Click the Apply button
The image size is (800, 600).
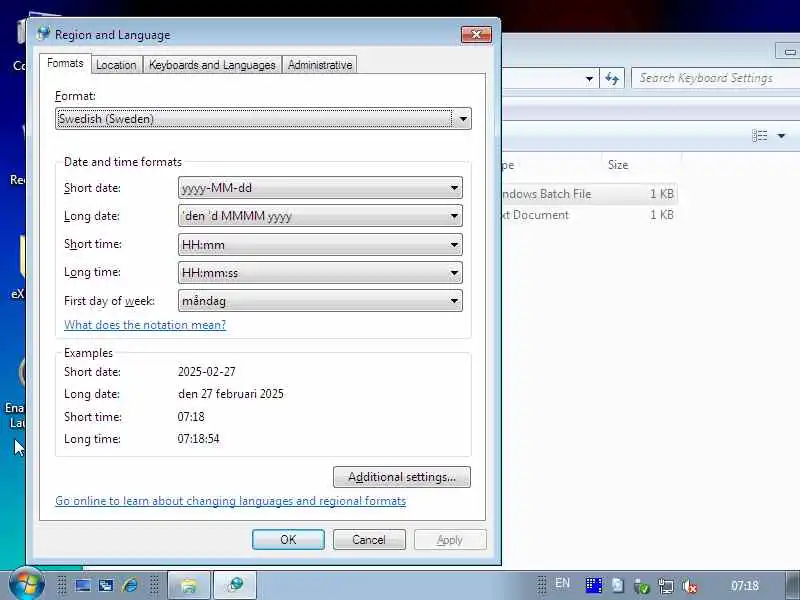450,540
